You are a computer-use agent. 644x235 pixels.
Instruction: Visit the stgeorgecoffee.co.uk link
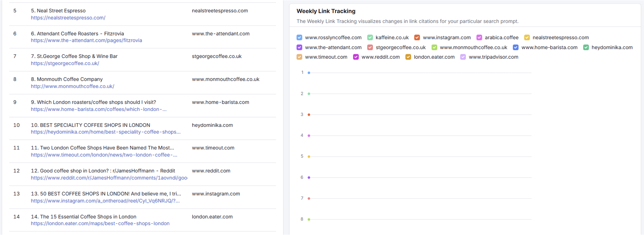point(65,64)
